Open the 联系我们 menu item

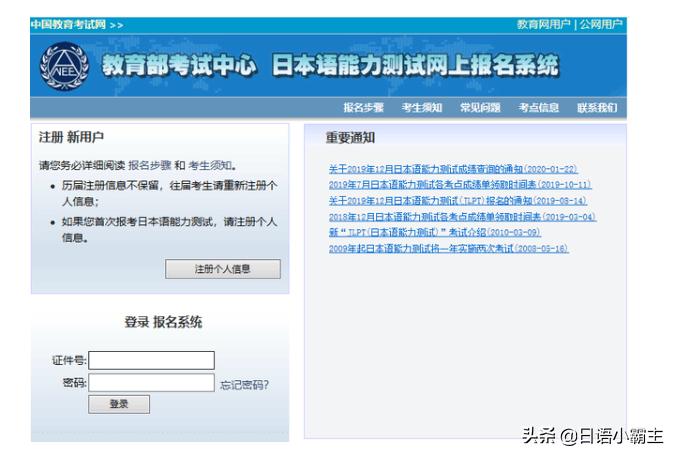click(597, 107)
